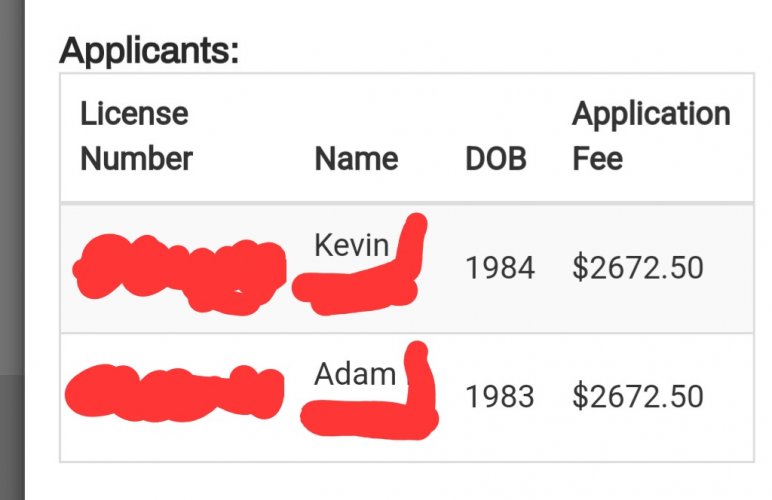Click redacted license number in Adam's row
The width and height of the screenshot is (772, 500).
(x=175, y=393)
